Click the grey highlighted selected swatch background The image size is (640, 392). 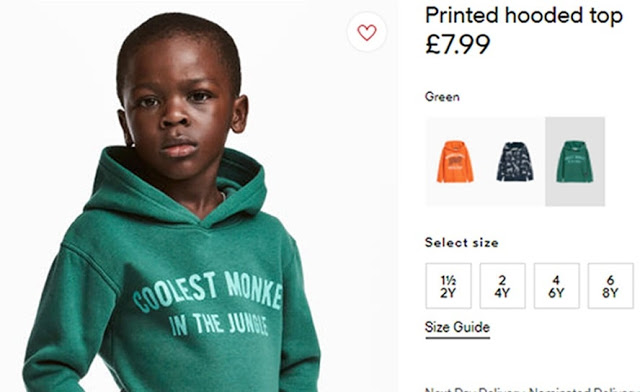575,162
